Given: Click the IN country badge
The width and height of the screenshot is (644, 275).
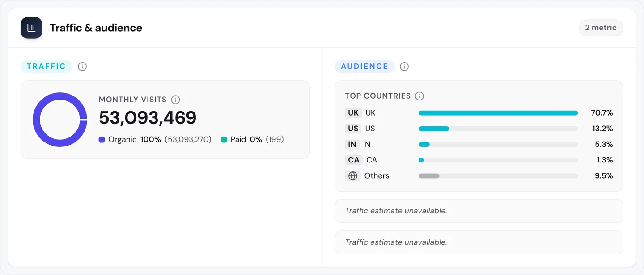Looking at the screenshot, I should (x=352, y=144).
